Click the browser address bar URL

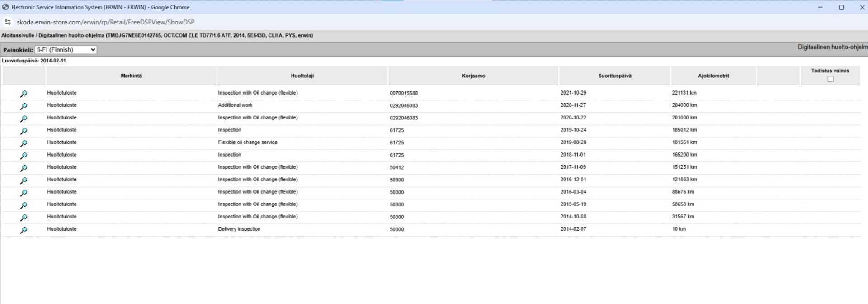(106, 22)
